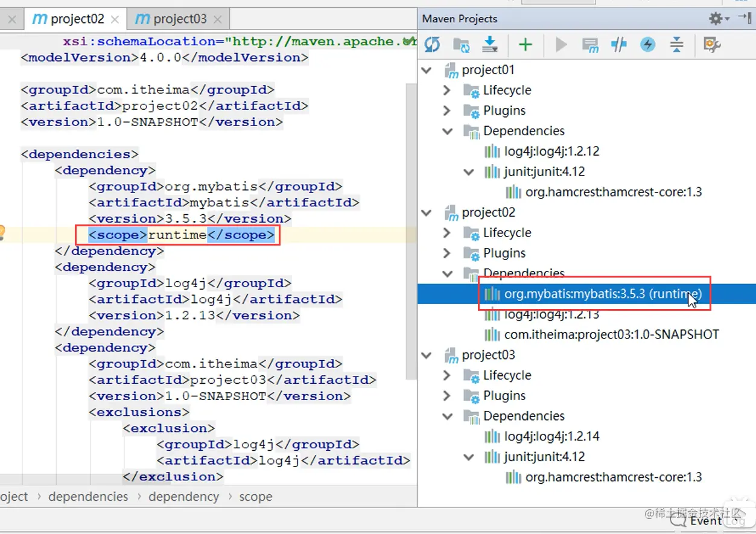Click the runtime scope line
This screenshot has width=756, height=534.
pyautogui.click(x=182, y=235)
